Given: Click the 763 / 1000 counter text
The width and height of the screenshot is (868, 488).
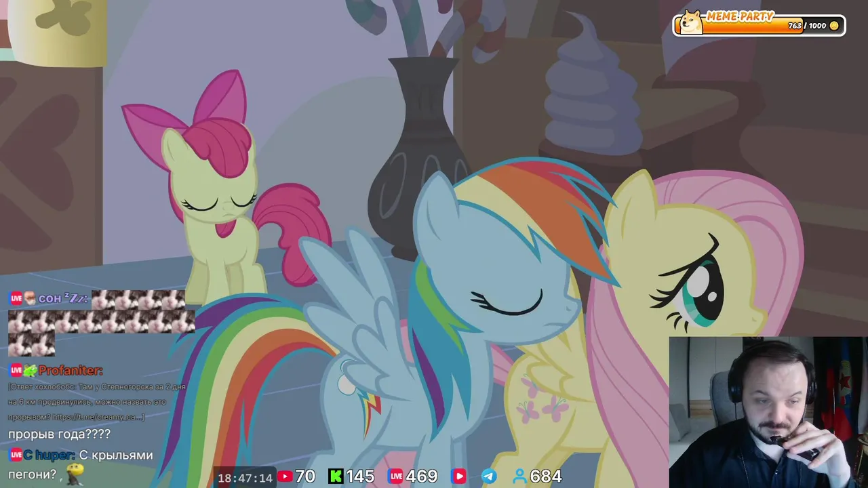Looking at the screenshot, I should [807, 26].
